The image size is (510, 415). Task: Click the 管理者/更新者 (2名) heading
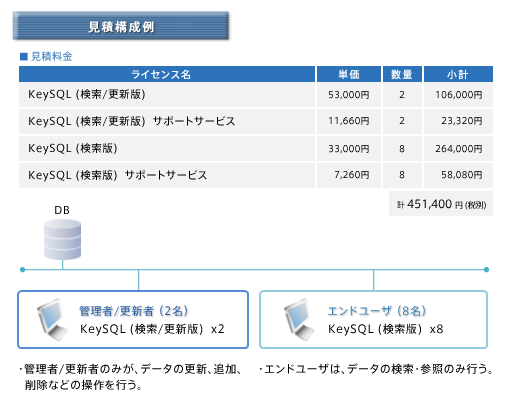134,311
